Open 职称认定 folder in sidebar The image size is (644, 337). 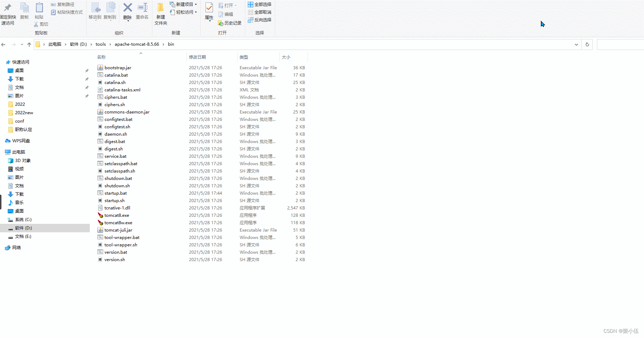pos(23,130)
